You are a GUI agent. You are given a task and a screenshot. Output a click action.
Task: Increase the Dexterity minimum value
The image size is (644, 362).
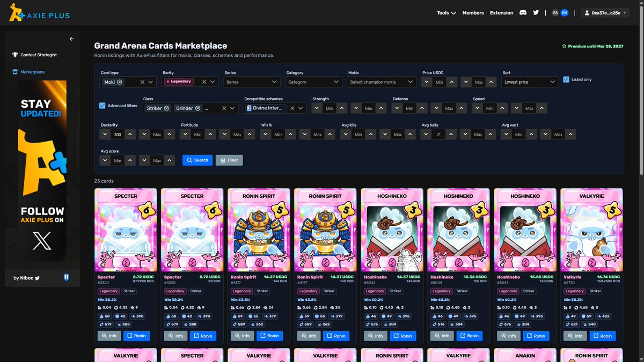(x=130, y=134)
